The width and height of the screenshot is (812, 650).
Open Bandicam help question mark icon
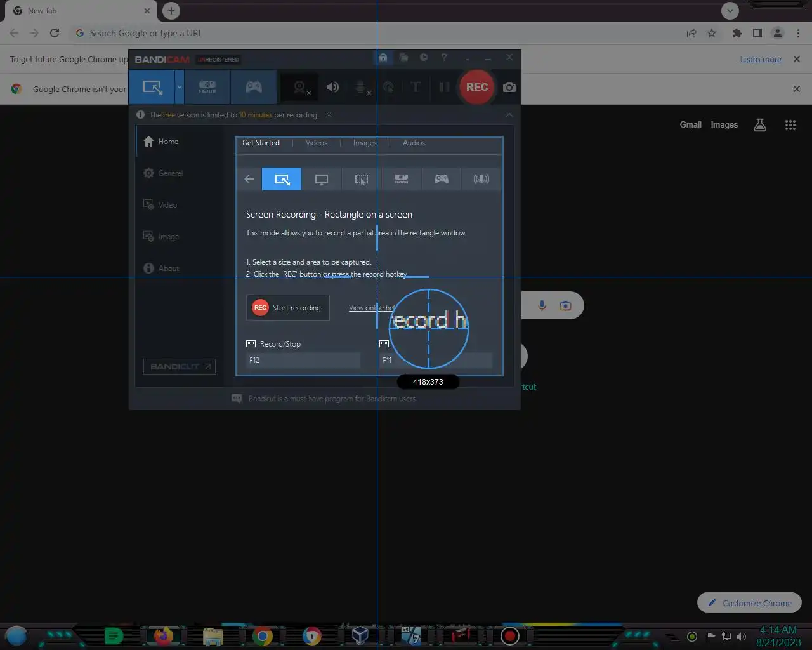(444, 58)
